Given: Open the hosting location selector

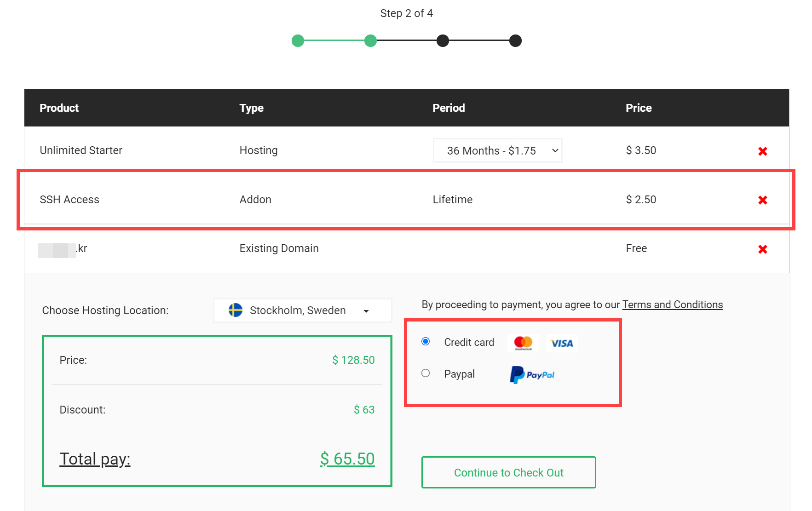Looking at the screenshot, I should coord(302,310).
